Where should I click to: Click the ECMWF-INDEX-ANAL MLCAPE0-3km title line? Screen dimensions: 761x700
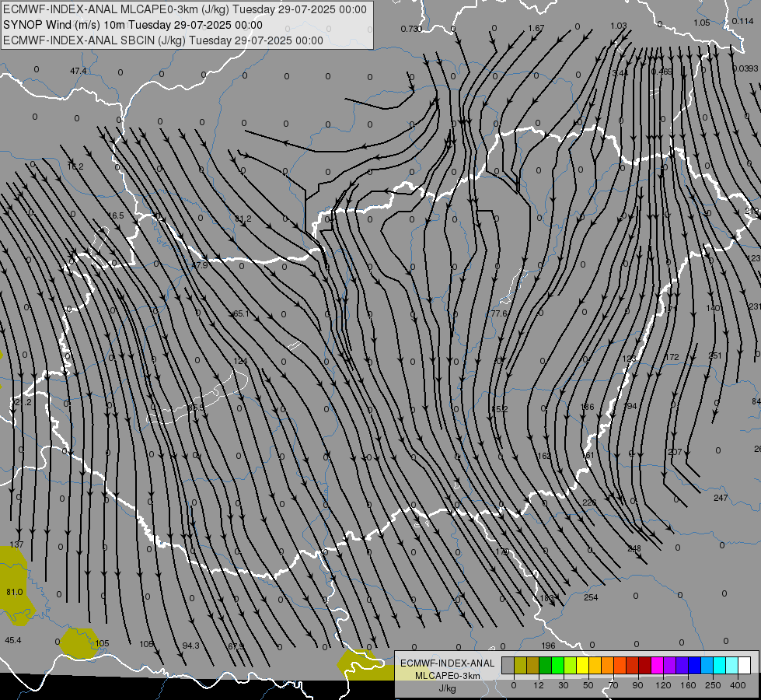click(185, 9)
